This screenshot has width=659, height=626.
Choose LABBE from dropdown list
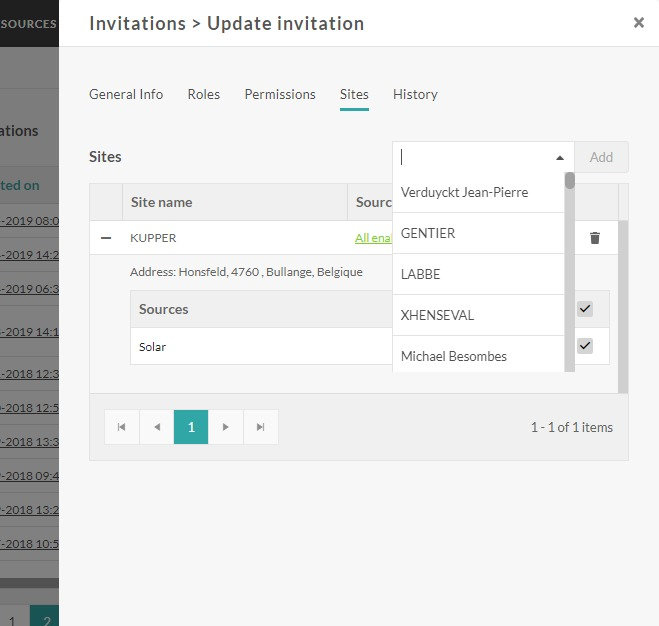point(478,274)
